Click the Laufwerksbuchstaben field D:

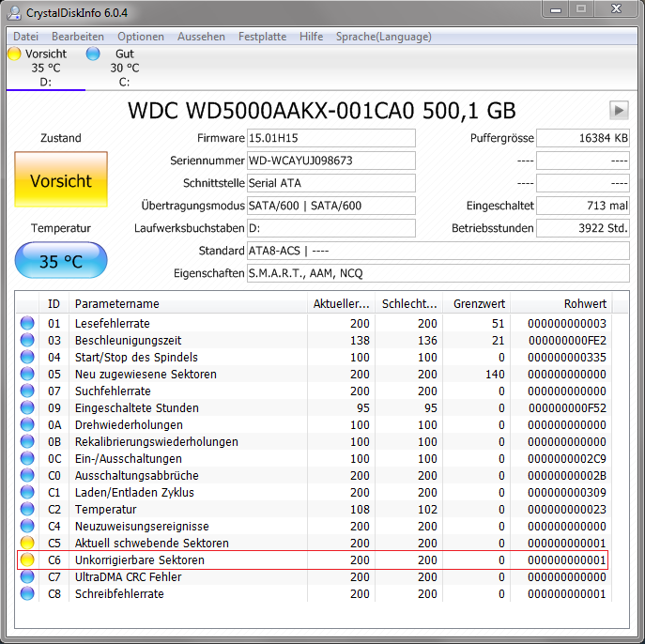(x=331, y=228)
